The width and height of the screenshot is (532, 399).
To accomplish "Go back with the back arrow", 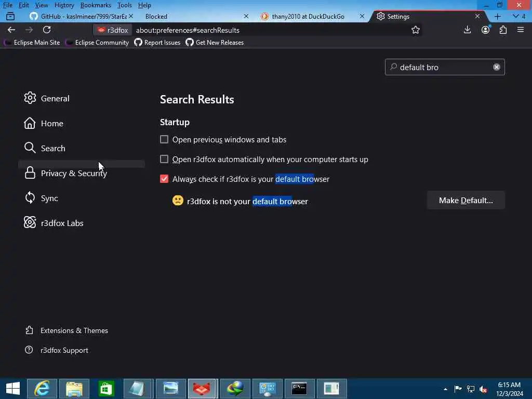I will click(x=11, y=30).
